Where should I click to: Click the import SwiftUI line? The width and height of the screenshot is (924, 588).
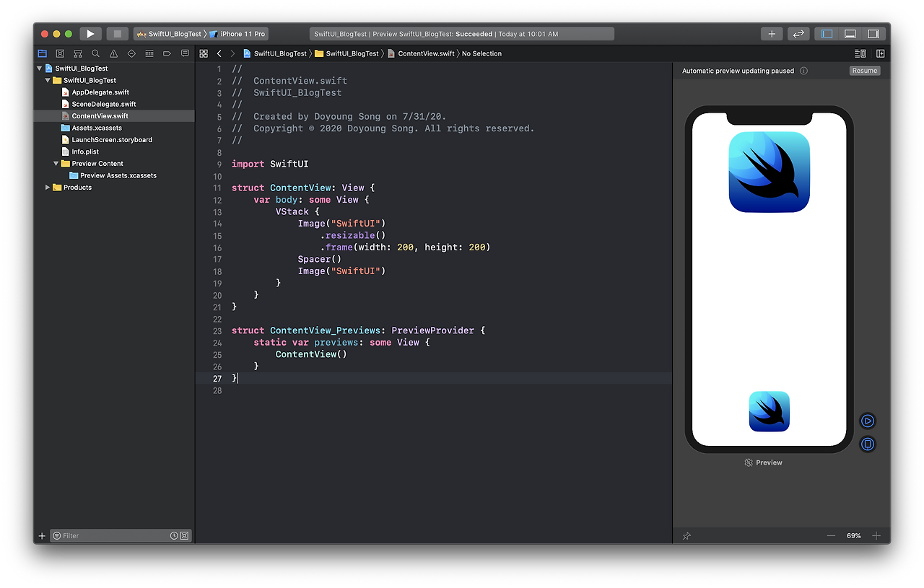pos(270,164)
